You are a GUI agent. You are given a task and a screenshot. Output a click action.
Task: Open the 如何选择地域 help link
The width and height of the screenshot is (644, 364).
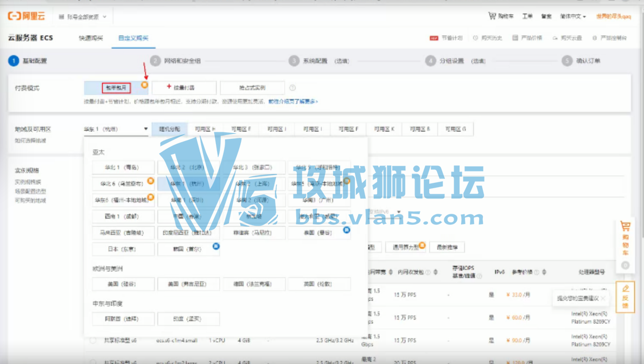[x=30, y=141]
